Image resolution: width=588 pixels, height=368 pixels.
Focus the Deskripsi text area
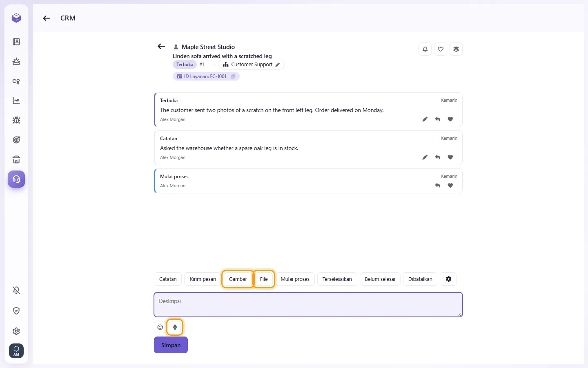308,305
